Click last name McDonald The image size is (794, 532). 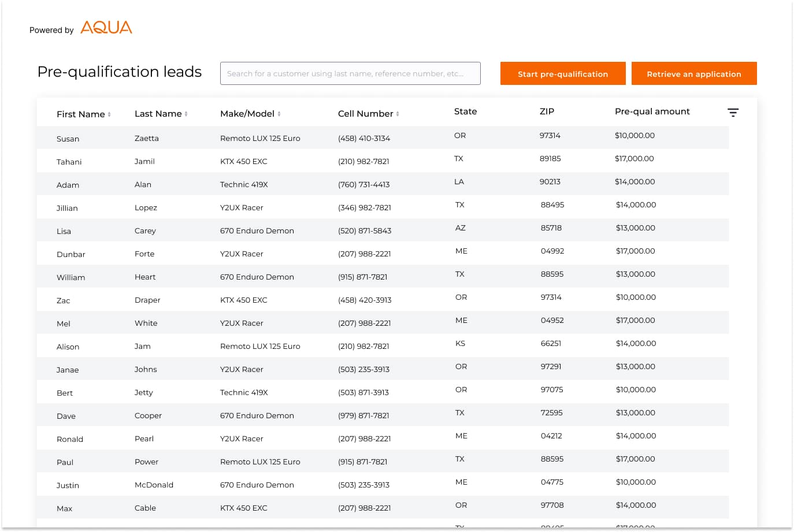[x=154, y=485]
